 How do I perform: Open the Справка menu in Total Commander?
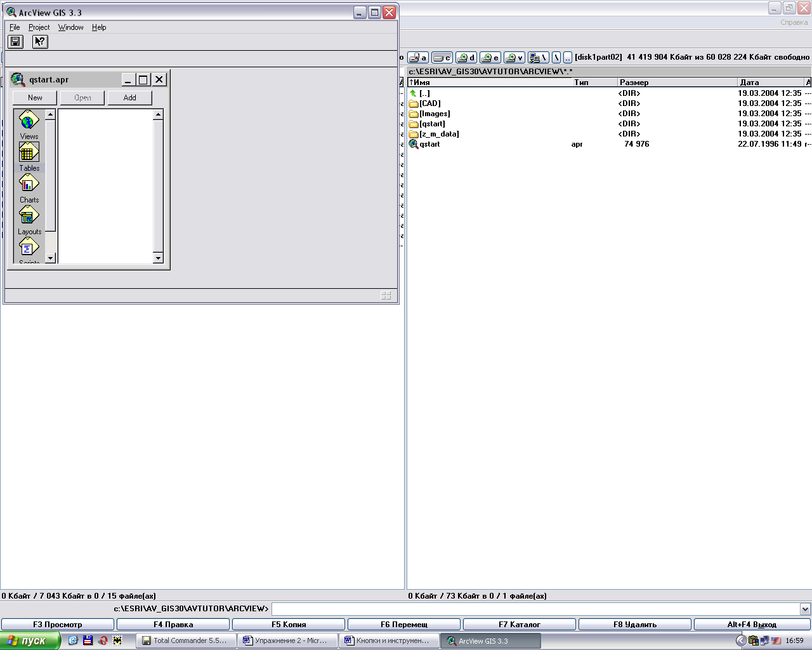(794, 22)
